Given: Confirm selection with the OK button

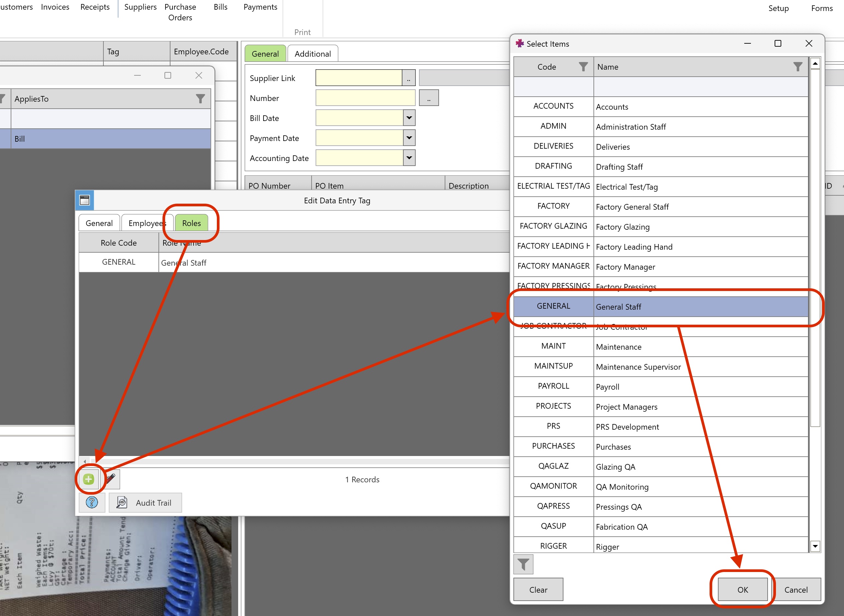Looking at the screenshot, I should (743, 589).
